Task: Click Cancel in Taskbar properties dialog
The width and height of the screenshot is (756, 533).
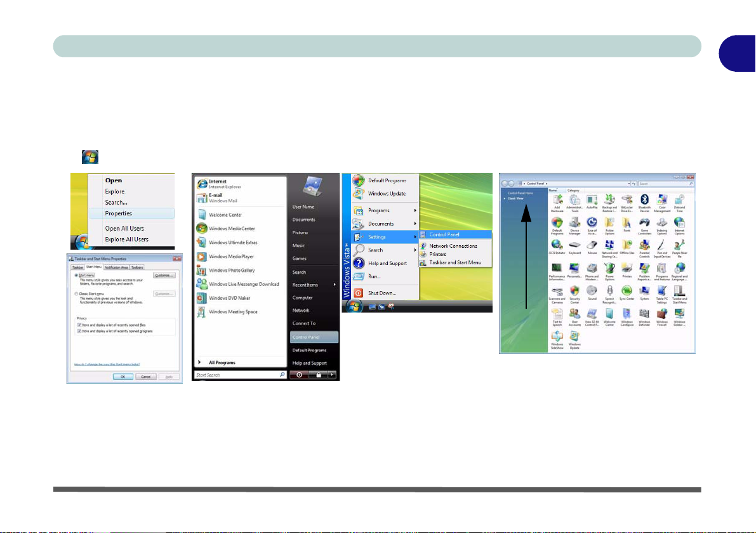Action: coord(146,377)
